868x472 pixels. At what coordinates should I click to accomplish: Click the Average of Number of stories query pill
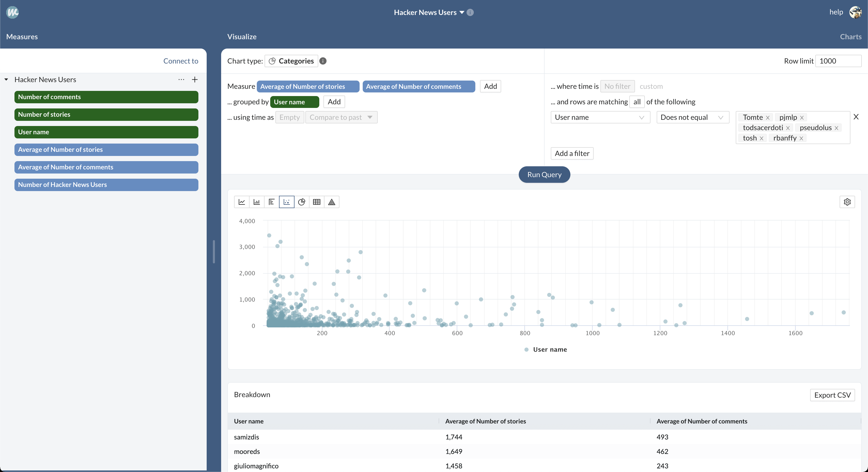308,86
